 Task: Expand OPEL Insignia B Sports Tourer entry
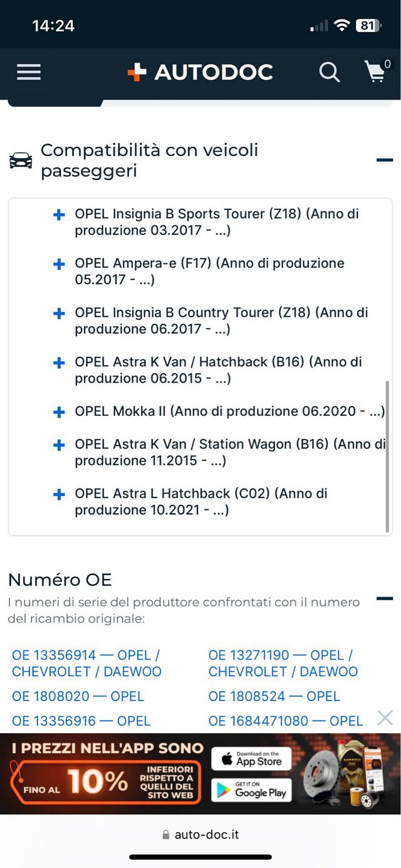[58, 214]
